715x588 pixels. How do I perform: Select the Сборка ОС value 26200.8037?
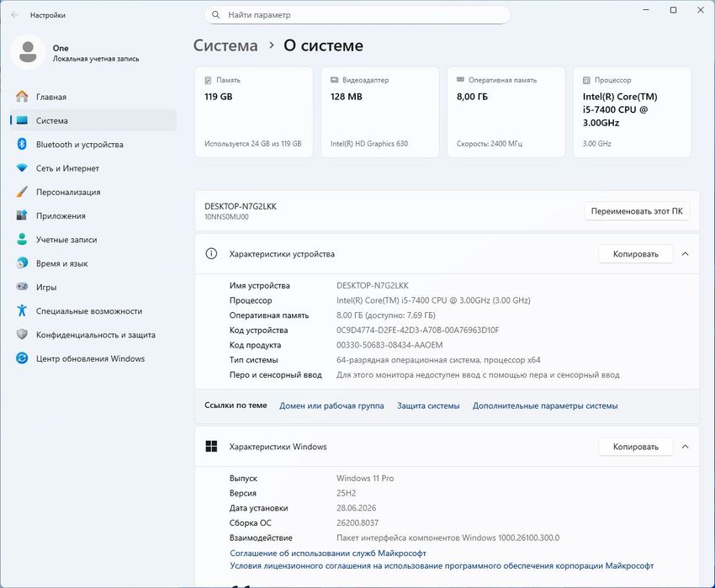(x=357, y=522)
